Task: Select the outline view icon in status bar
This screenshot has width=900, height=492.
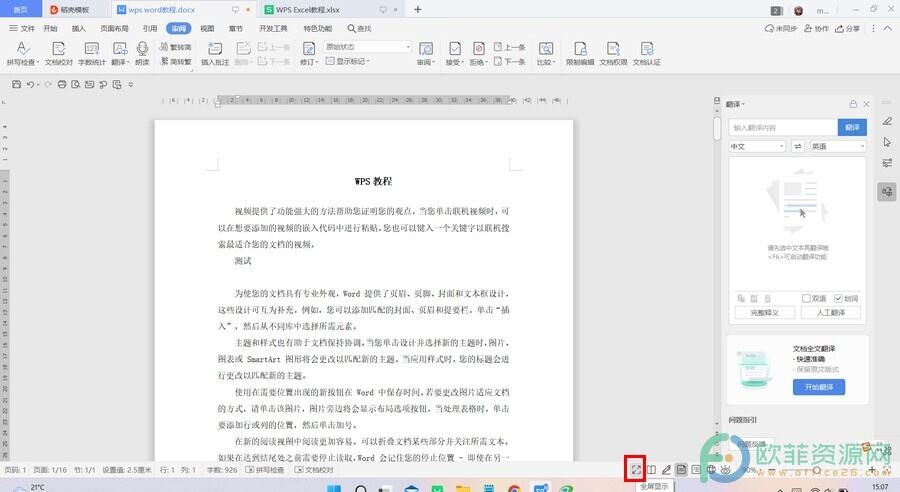Action: coord(696,470)
